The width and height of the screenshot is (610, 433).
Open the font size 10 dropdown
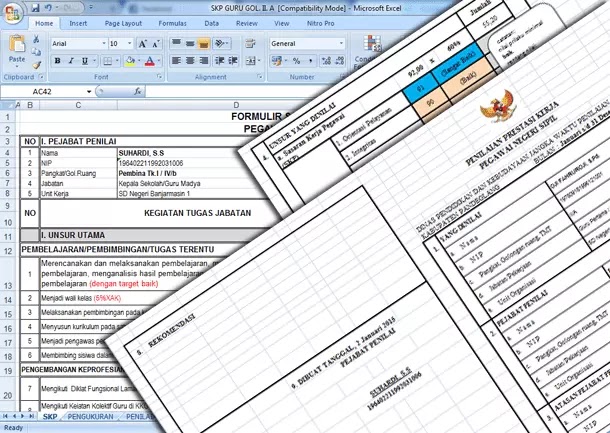130,44
